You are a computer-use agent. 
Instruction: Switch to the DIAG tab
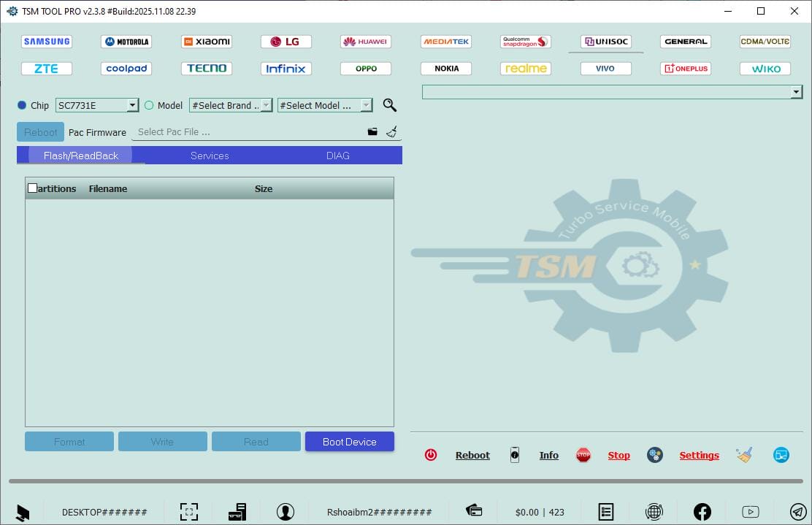[337, 155]
